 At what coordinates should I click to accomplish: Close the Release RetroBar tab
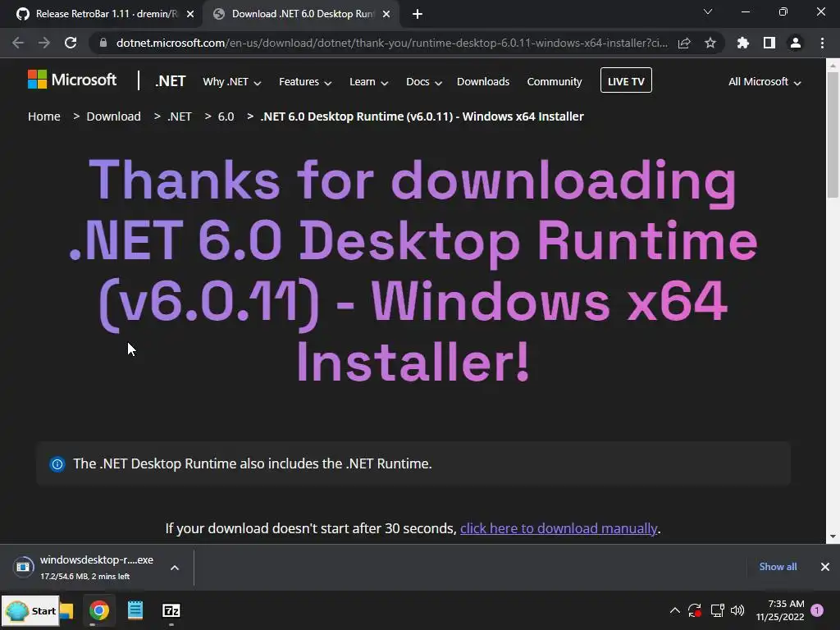pos(190,14)
